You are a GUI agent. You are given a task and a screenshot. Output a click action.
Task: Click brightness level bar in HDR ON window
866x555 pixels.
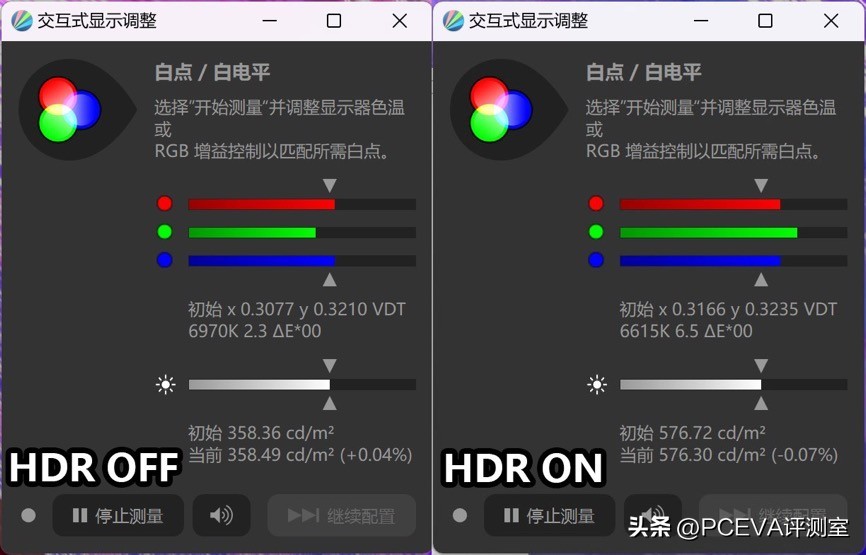pyautogui.click(x=733, y=384)
